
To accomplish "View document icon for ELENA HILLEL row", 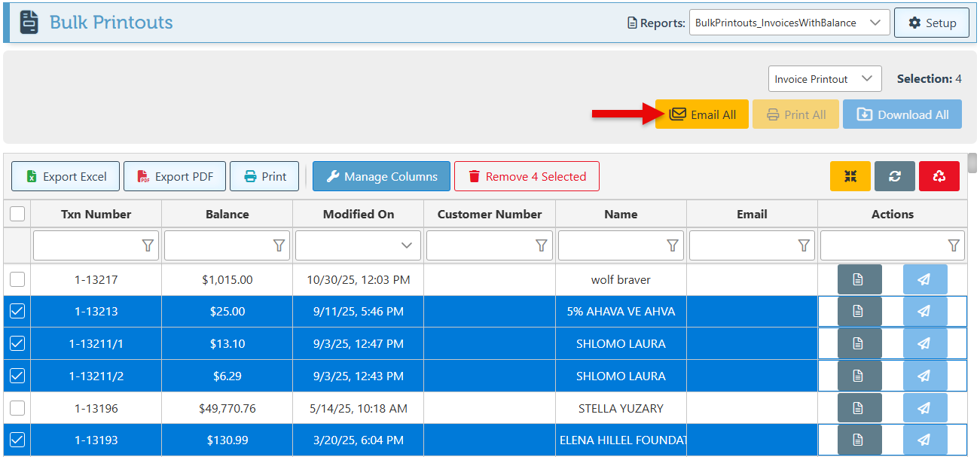I will [857, 440].
